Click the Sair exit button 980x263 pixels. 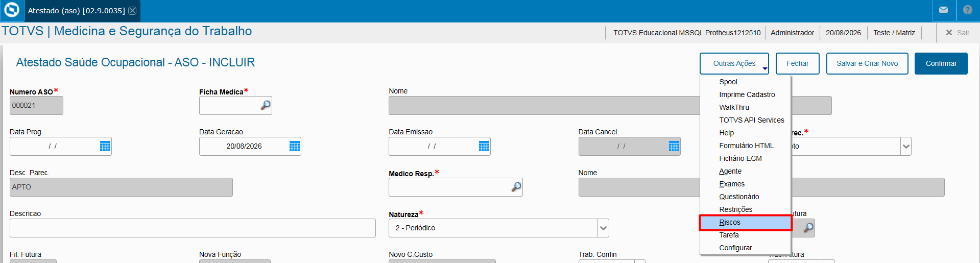[x=957, y=33]
